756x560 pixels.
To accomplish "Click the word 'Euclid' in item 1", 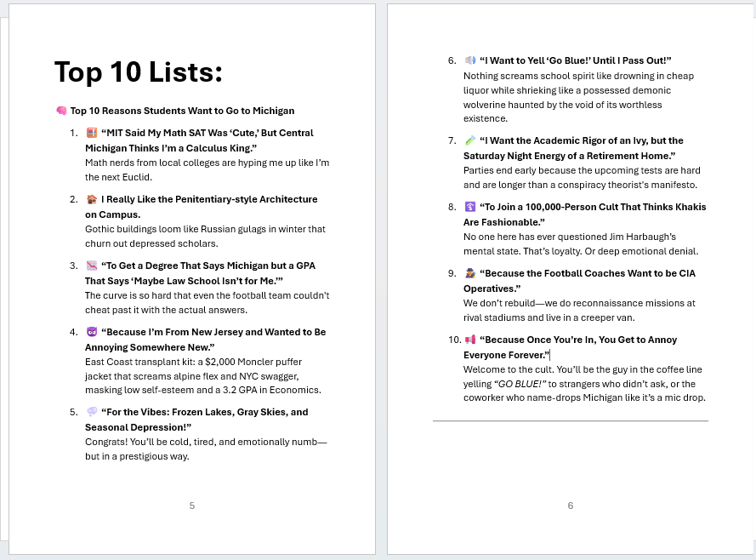I will (x=136, y=177).
